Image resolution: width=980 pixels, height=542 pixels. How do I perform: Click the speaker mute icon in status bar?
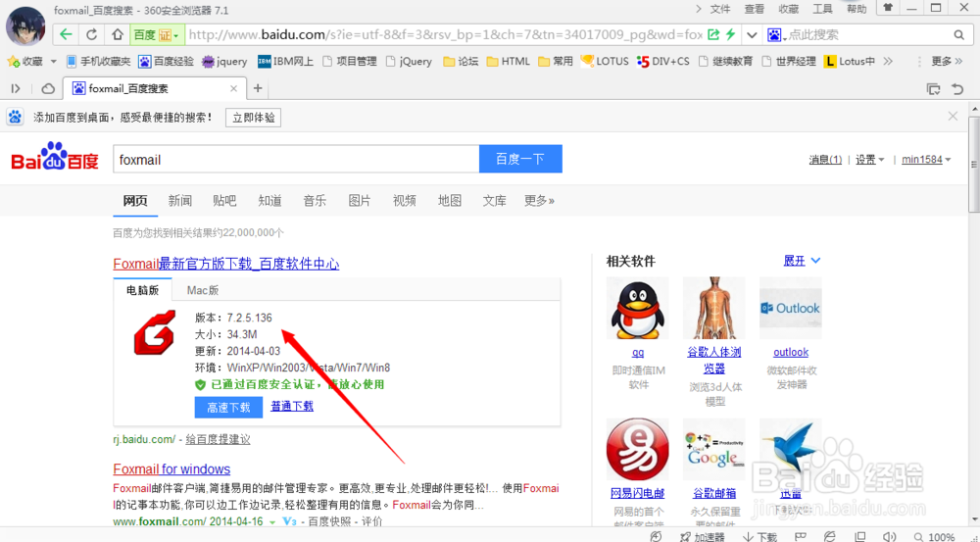(x=890, y=536)
